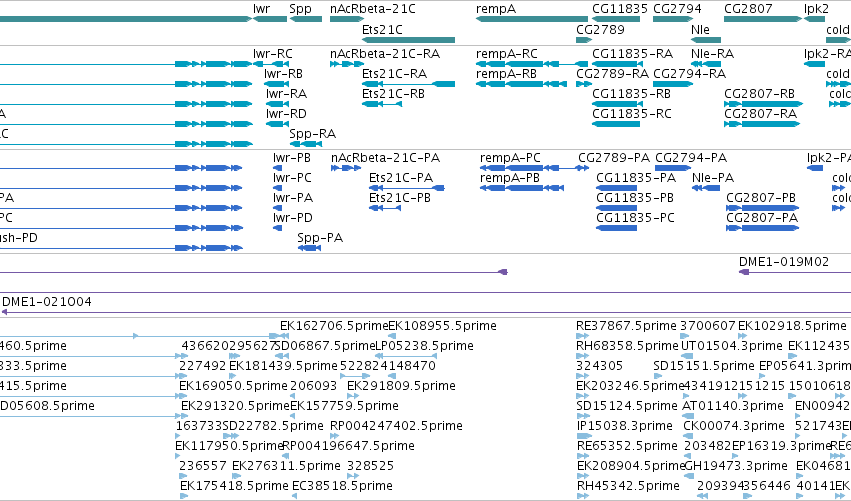Image resolution: width=851 pixels, height=501 pixels.
Task: Open the nAcRbeta-21C gene label
Action: pyautogui.click(x=372, y=9)
